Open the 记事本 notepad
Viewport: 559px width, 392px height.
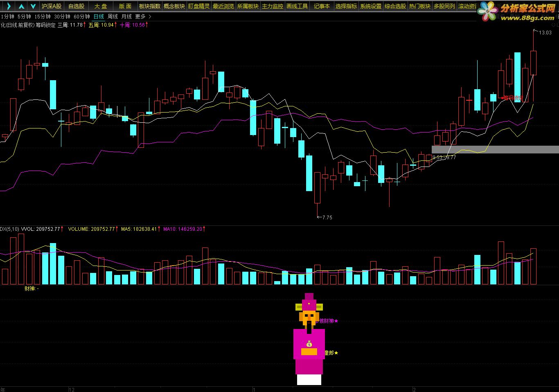322,6
